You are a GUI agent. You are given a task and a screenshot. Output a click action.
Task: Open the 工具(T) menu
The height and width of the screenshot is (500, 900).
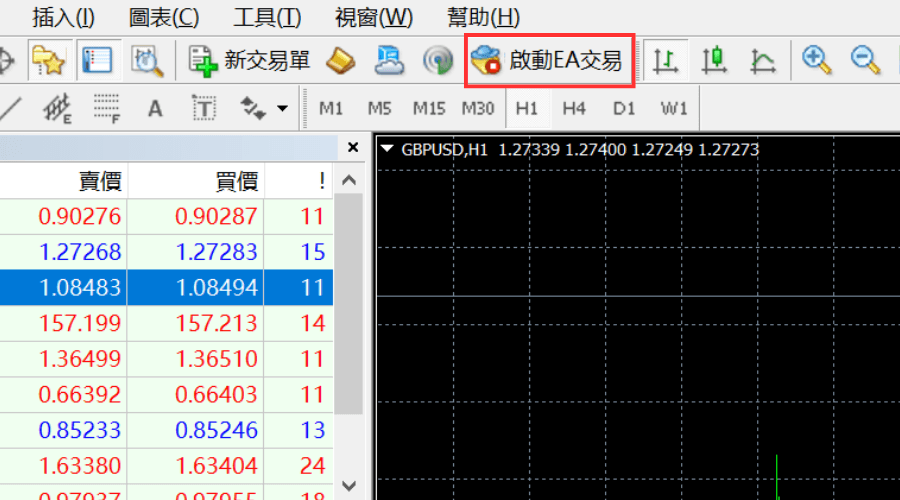(x=267, y=18)
